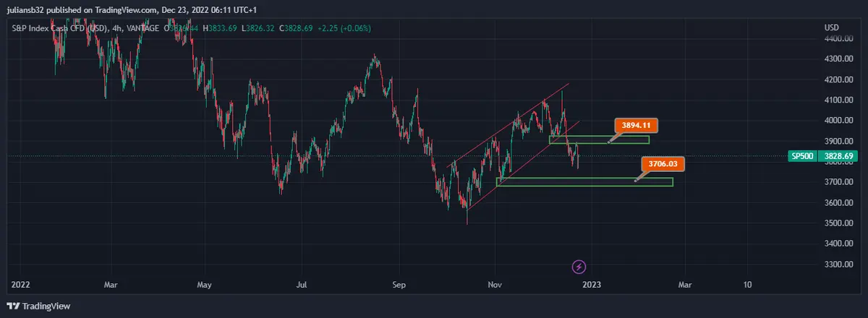Image resolution: width=868 pixels, height=318 pixels.
Task: Open the purple lightning event icon
Action: [579, 267]
